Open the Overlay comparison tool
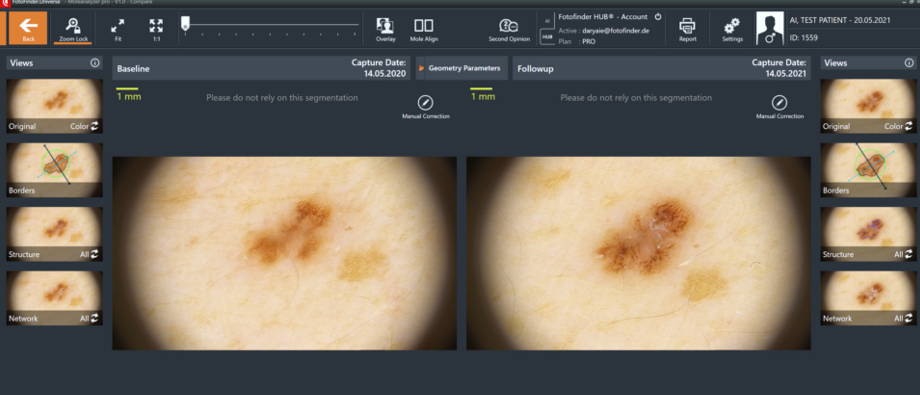Screen dimensions: 920x395 385,29
